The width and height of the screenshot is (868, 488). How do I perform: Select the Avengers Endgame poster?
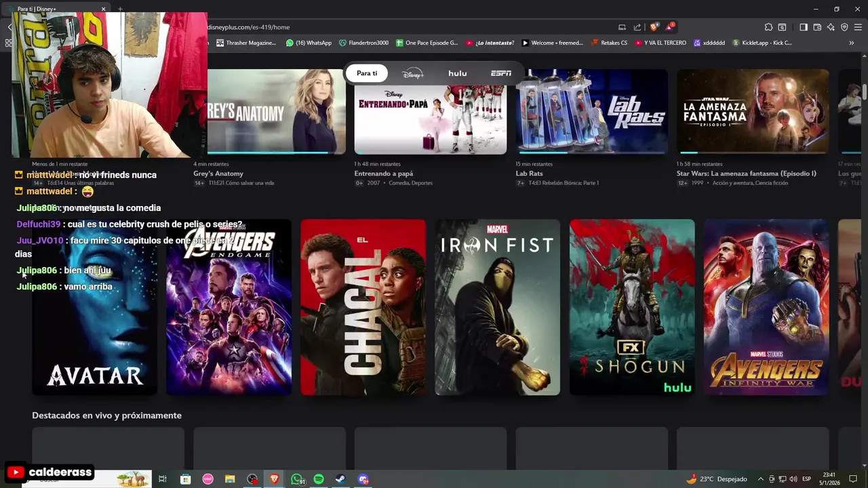click(229, 307)
